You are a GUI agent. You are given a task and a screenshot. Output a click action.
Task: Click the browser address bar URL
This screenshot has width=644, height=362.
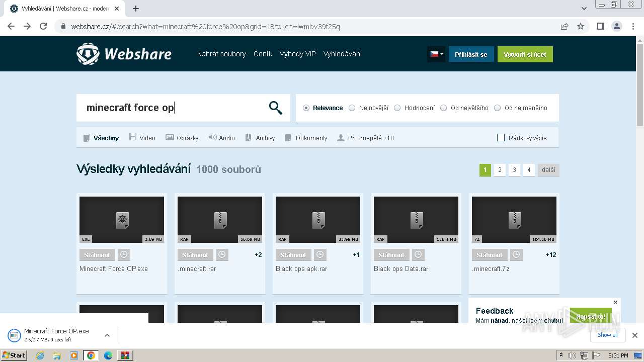point(205,26)
